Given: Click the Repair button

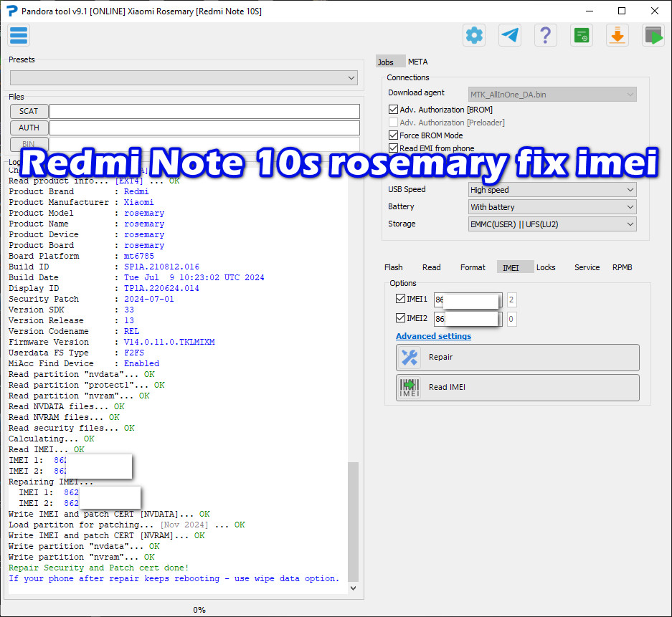Looking at the screenshot, I should [518, 358].
